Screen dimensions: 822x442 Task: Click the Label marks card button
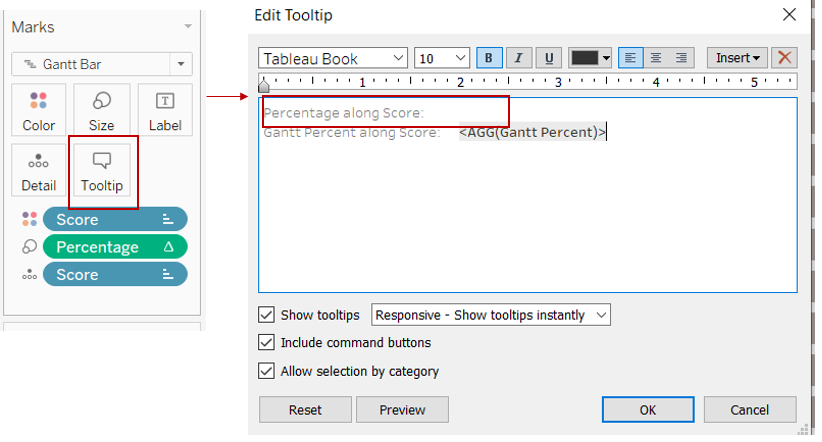pos(165,111)
